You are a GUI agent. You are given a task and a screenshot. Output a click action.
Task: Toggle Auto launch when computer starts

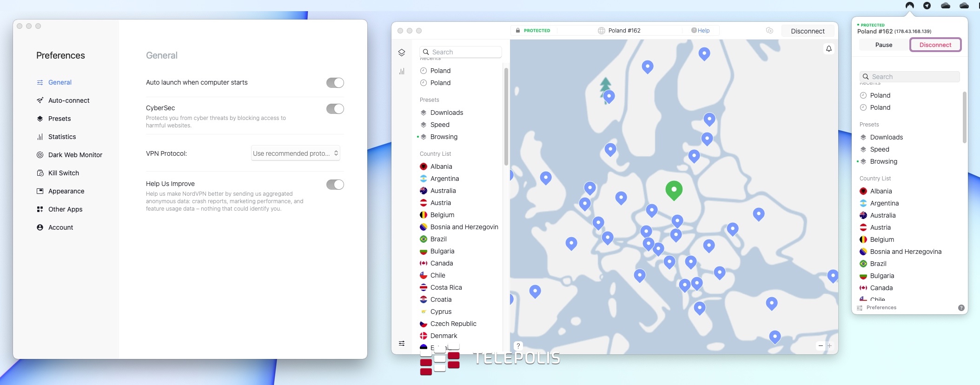tap(335, 83)
